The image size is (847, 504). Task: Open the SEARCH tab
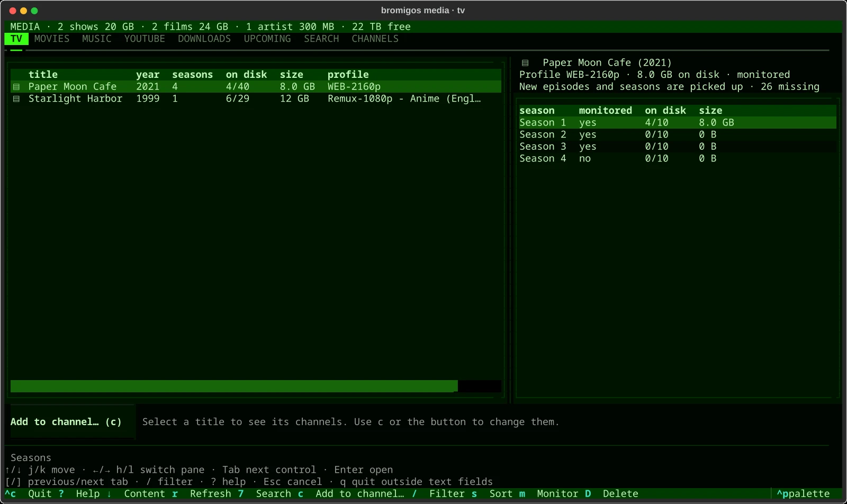pos(321,39)
